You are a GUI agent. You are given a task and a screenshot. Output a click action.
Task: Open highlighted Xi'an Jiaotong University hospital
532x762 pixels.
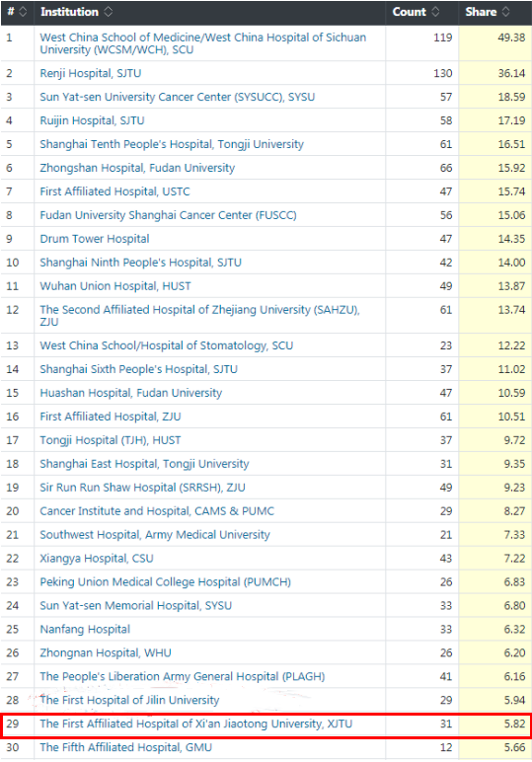[x=195, y=724]
